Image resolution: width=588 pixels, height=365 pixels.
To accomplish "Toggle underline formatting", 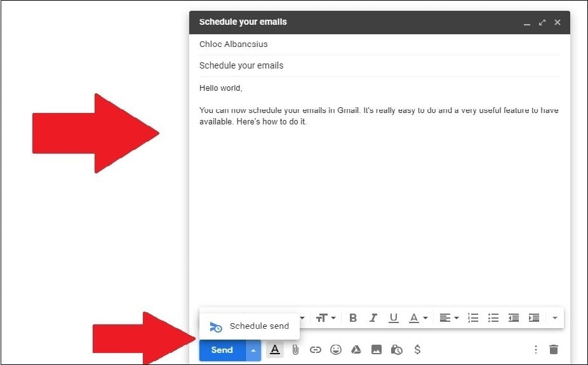I will 394,318.
